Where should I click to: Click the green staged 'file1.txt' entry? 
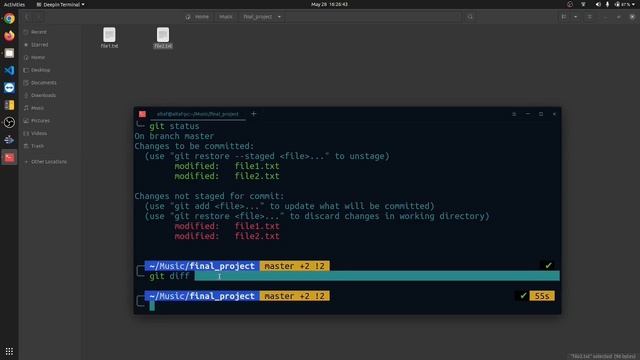[257, 166]
